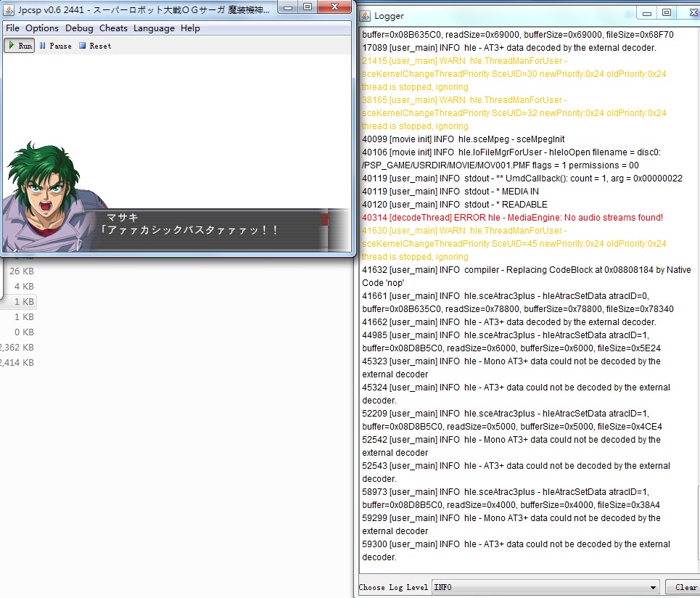Viewport: 700px width, 598px height.
Task: Minimize the Logger window
Action: pos(648,13)
